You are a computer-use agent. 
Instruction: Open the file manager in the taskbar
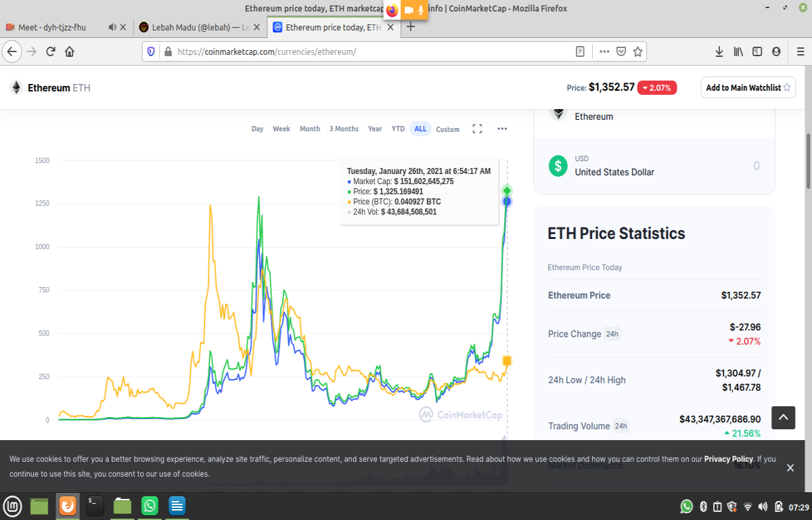(x=122, y=506)
